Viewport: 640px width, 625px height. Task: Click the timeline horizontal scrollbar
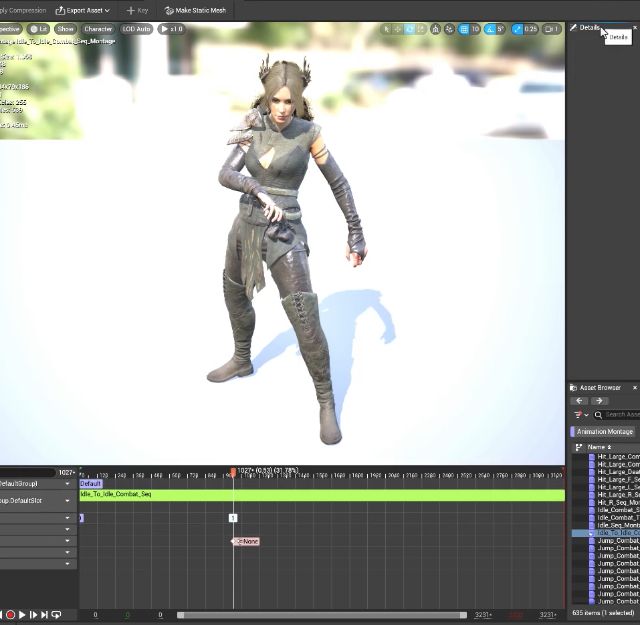pos(320,615)
